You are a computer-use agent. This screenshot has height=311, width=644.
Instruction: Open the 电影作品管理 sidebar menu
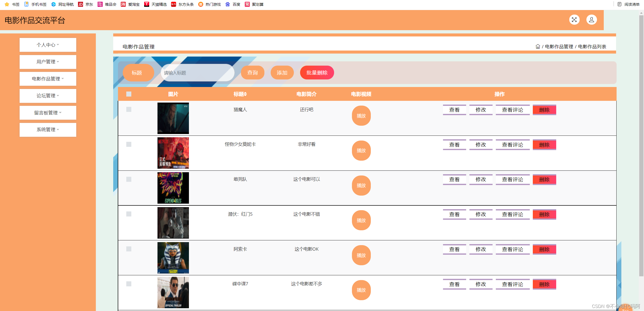pos(48,79)
